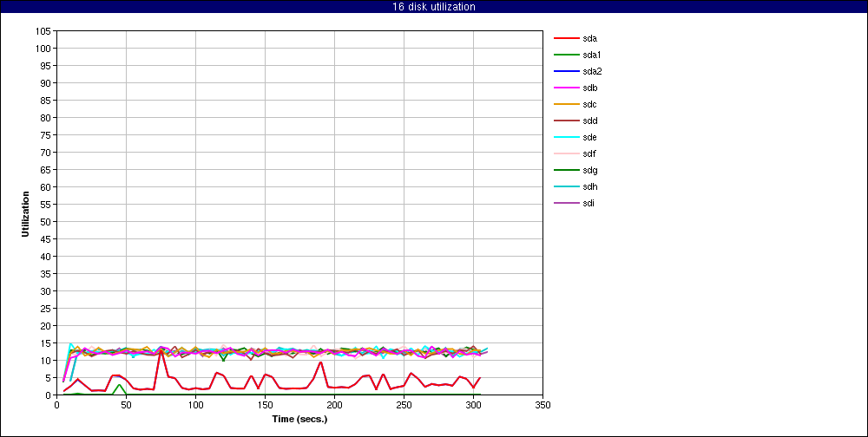Click the 150 x-axis tick label
The height and width of the screenshot is (437, 868).
(265, 404)
